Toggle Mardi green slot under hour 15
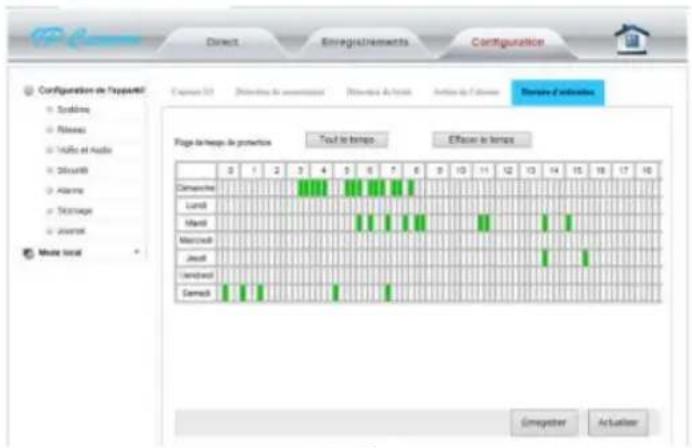692x448 pixels. pyautogui.click(x=568, y=223)
